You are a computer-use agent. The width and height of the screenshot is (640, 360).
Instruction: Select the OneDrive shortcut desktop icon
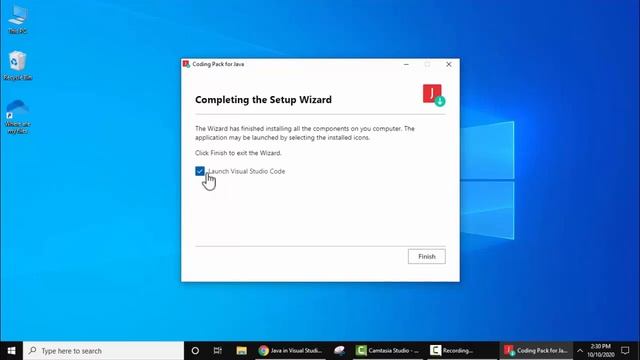pyautogui.click(x=18, y=116)
